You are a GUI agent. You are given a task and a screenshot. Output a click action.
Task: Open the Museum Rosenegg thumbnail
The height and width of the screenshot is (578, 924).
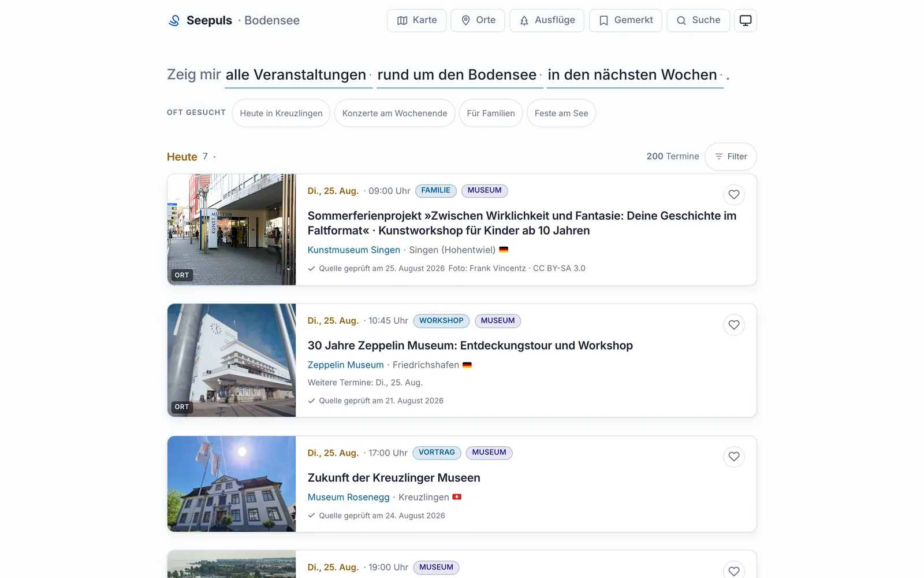[x=232, y=484]
